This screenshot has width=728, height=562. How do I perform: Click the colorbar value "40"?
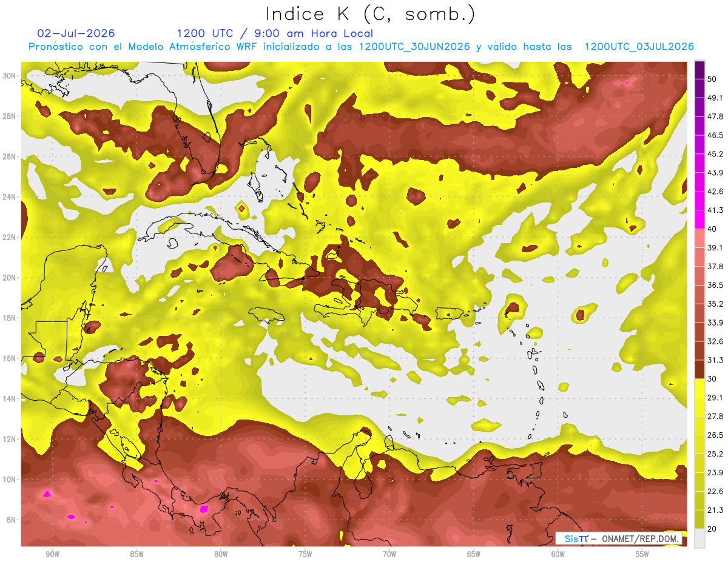point(713,229)
